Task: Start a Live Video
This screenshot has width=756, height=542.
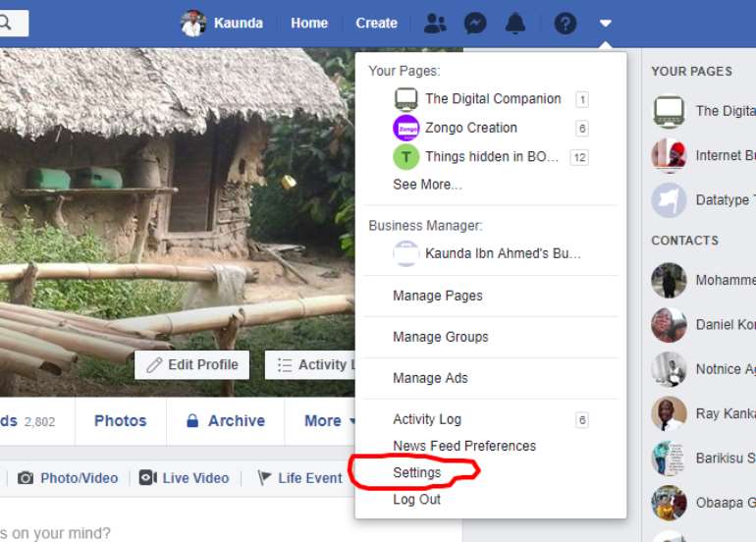Action: click(184, 478)
